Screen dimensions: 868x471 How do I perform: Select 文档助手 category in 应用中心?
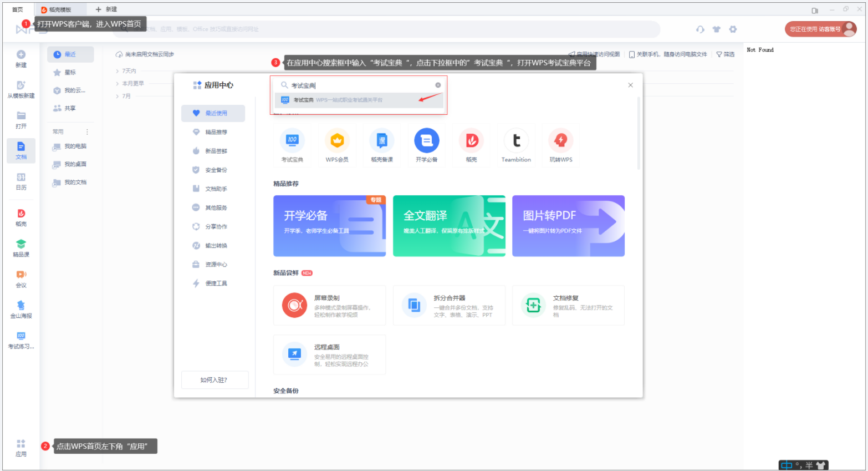213,189
